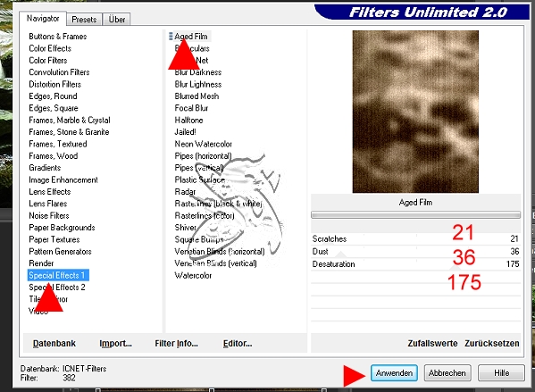Choose Venetian Blinds (vertical) filter
Viewport: 535px width, 392px height.
215,263
